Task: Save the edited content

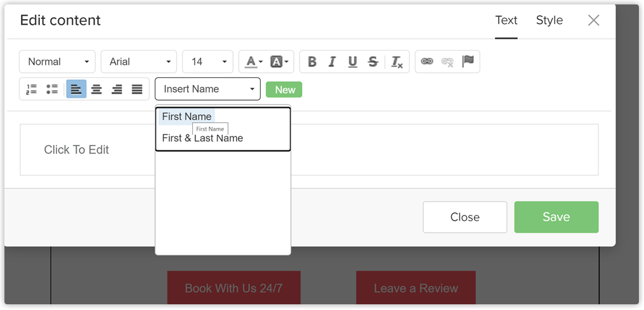Action: click(x=556, y=217)
